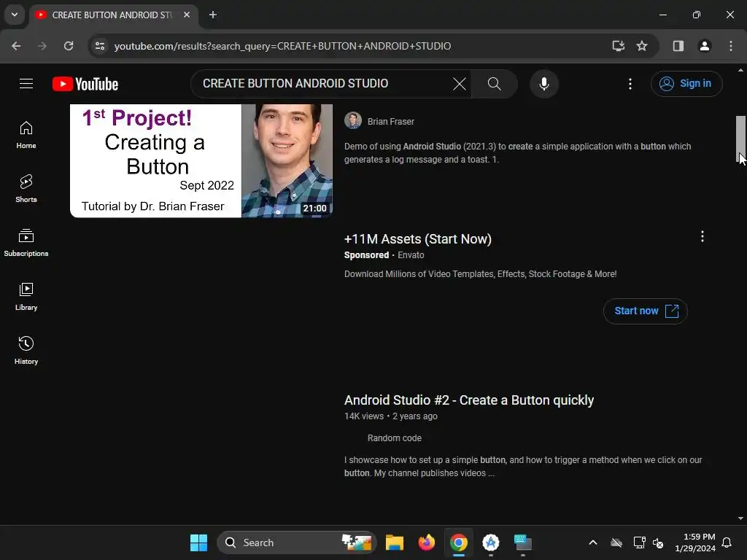Open the tab search dropdown arrow
Viewport: 747px width, 560px height.
coord(15,15)
